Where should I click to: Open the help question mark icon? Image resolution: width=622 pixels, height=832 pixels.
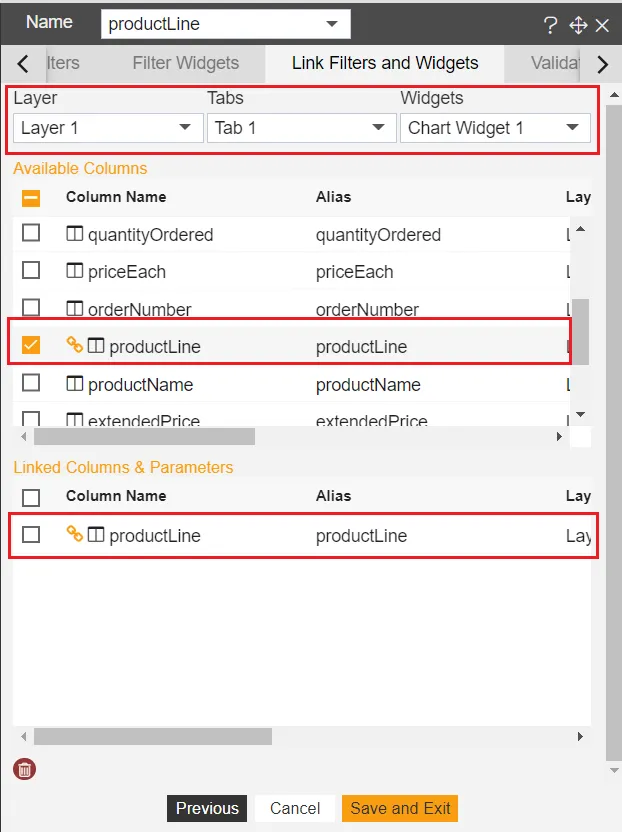click(x=550, y=25)
